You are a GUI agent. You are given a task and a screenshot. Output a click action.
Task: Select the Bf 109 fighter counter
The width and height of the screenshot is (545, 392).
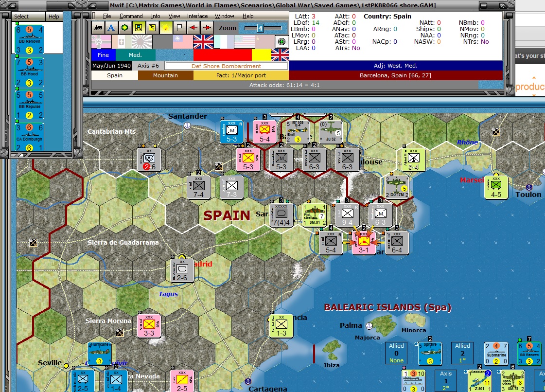pyautogui.click(x=298, y=131)
